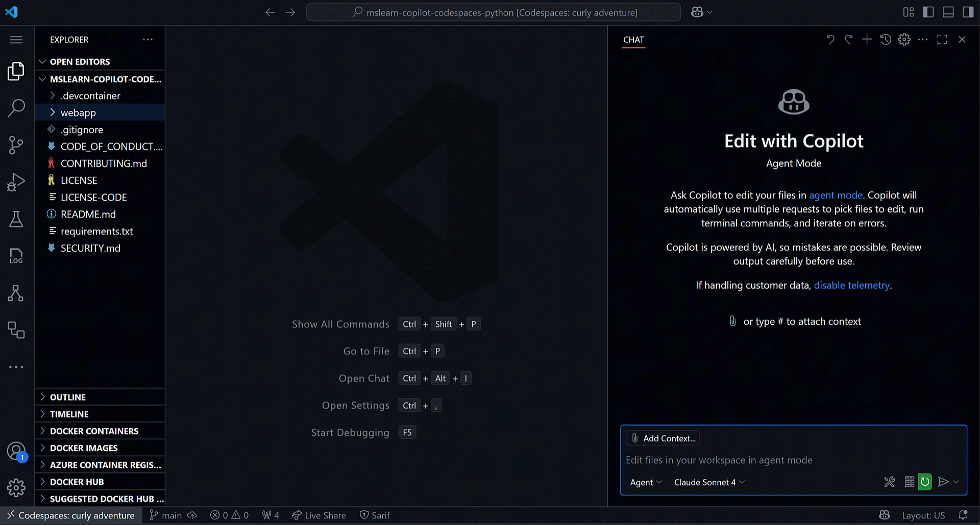Open the Run and Debug view
980x525 pixels.
click(x=16, y=182)
